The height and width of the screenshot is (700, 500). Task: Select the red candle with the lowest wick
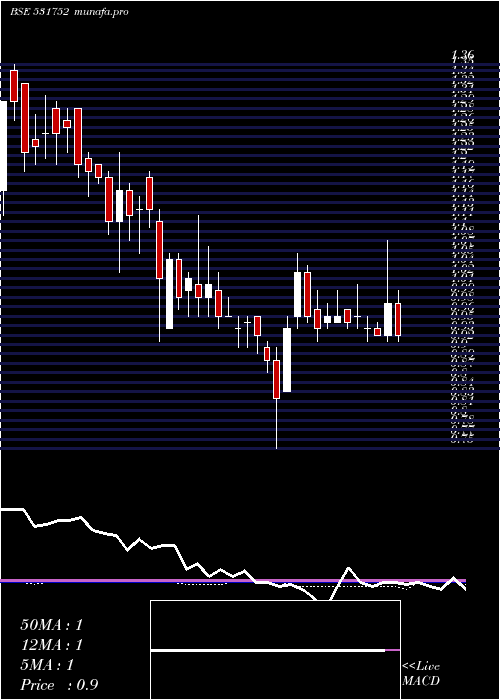(276, 379)
